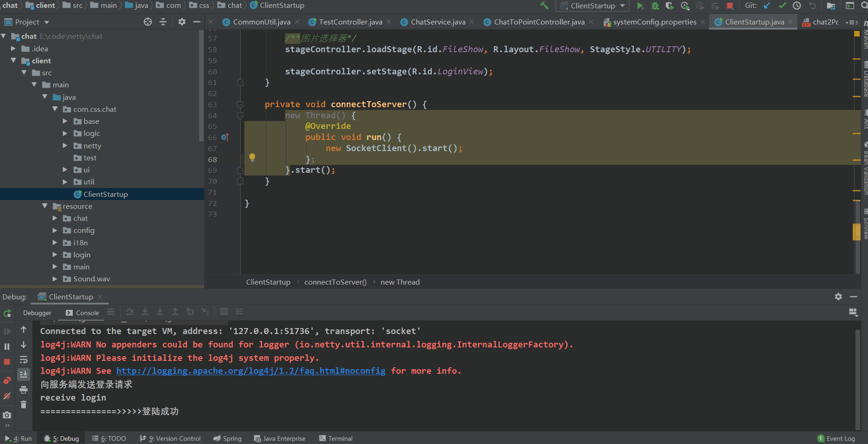868x444 pixels.
Task: Toggle soft-wrap in the console output
Action: pyautogui.click(x=24, y=358)
